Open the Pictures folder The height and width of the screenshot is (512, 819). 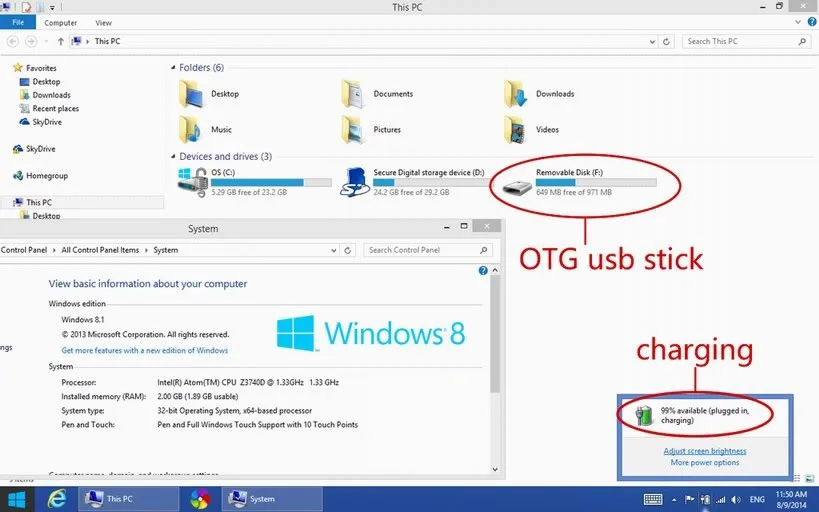coord(371,130)
